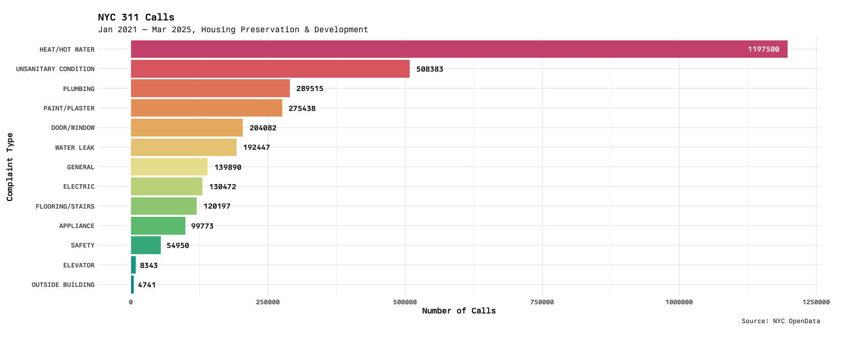Select the UNSANITARY CONDITION bar

(x=270, y=69)
